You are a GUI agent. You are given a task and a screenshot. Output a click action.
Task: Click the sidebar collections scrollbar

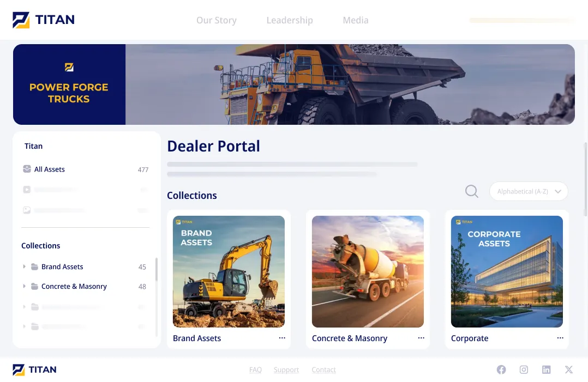[157, 270]
